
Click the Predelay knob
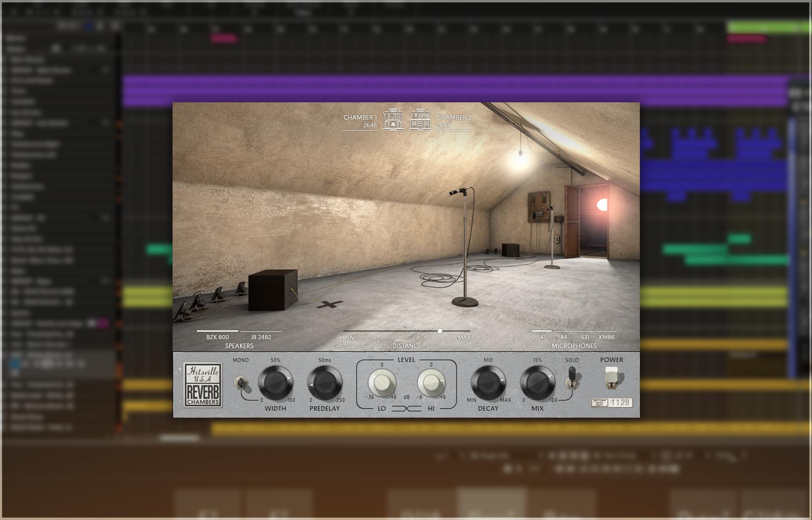click(x=325, y=383)
